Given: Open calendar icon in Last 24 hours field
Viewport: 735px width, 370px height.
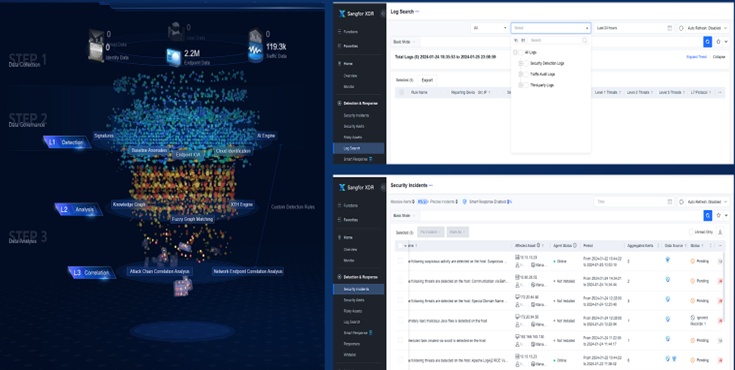Looking at the screenshot, I should click(670, 28).
